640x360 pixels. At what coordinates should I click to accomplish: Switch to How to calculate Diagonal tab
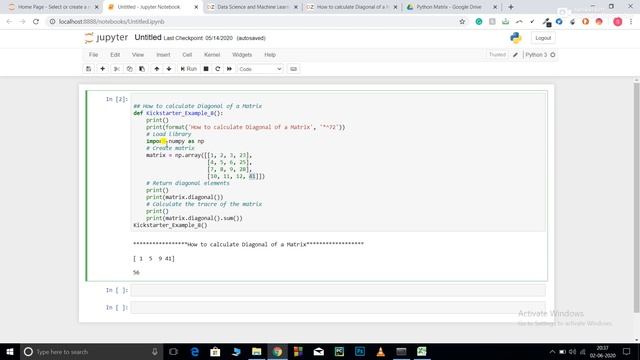pyautogui.click(x=351, y=7)
